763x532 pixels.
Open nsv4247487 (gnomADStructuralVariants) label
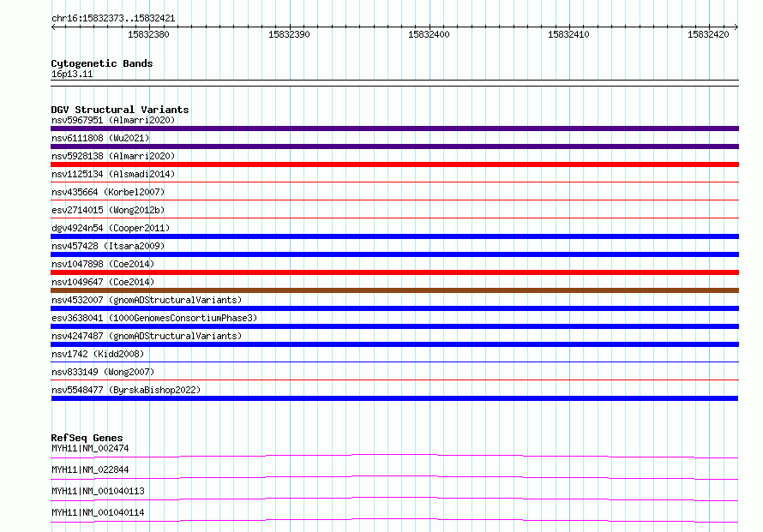(147, 336)
